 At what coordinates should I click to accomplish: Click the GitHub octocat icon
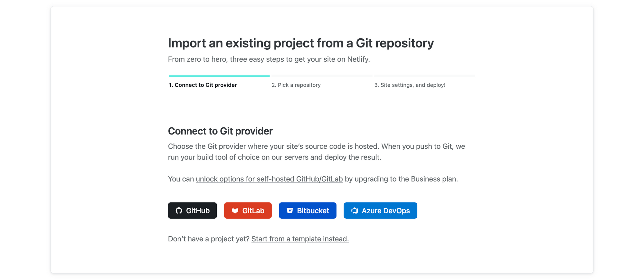coord(179,210)
